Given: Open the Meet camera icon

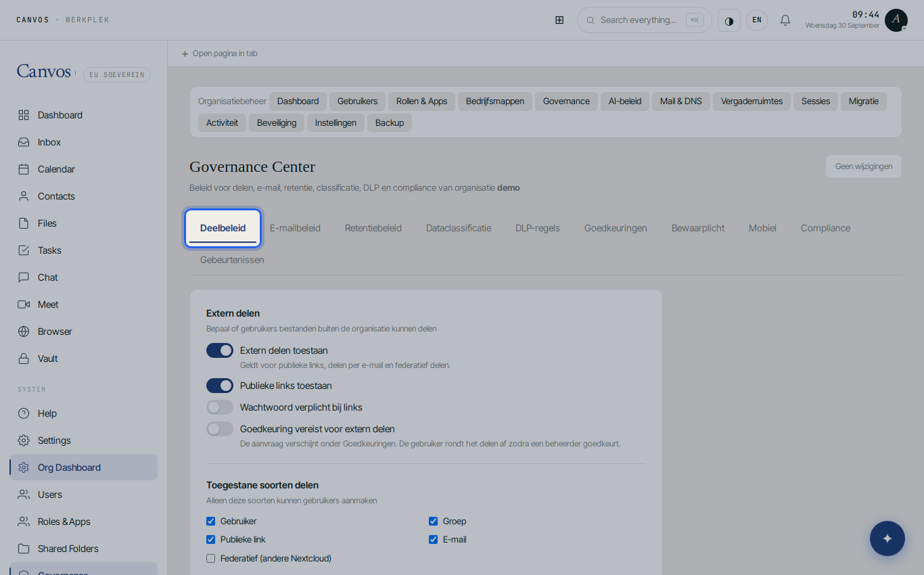Looking at the screenshot, I should coord(24,304).
